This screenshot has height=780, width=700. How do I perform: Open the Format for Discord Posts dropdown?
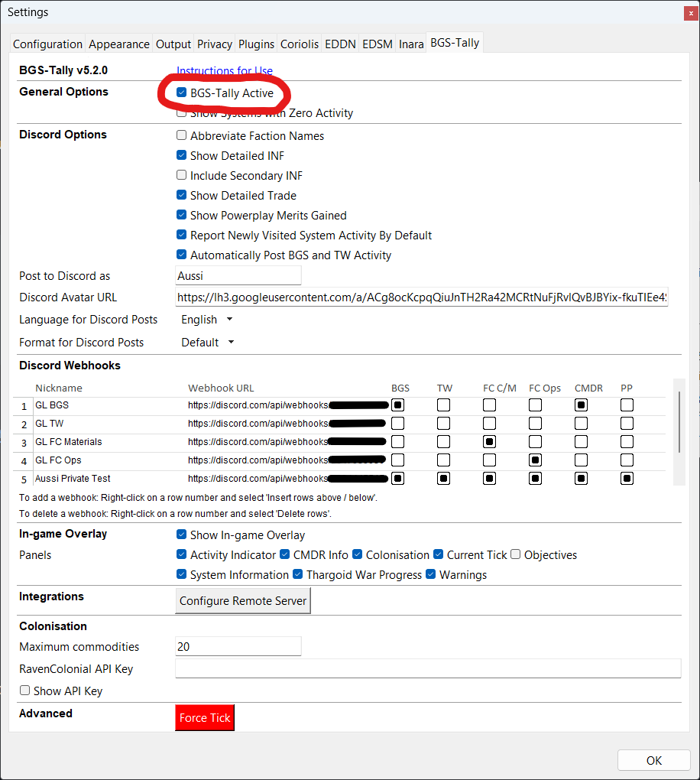click(207, 343)
